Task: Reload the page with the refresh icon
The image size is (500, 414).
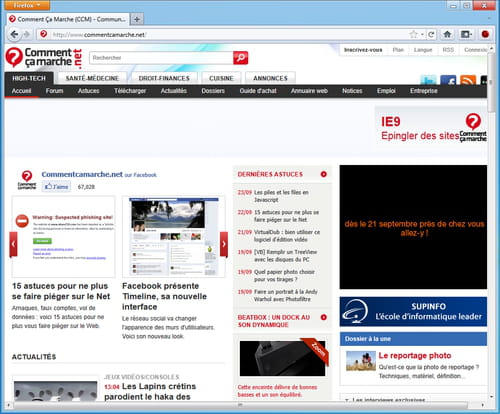Action: pos(431,34)
